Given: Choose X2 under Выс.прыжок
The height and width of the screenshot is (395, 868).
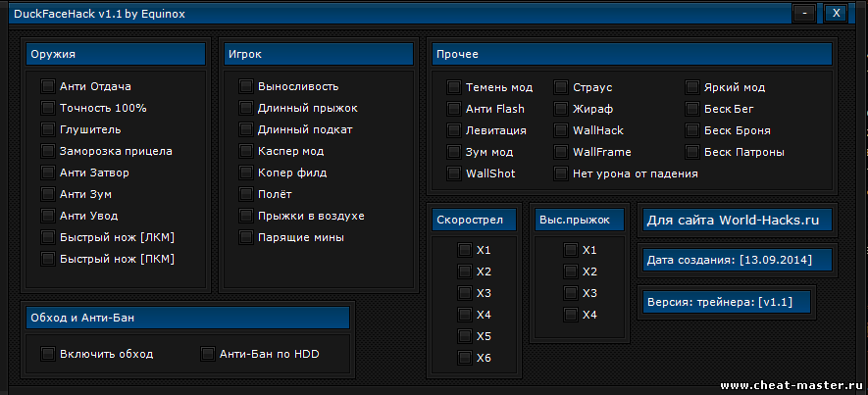Looking at the screenshot, I should 570,272.
